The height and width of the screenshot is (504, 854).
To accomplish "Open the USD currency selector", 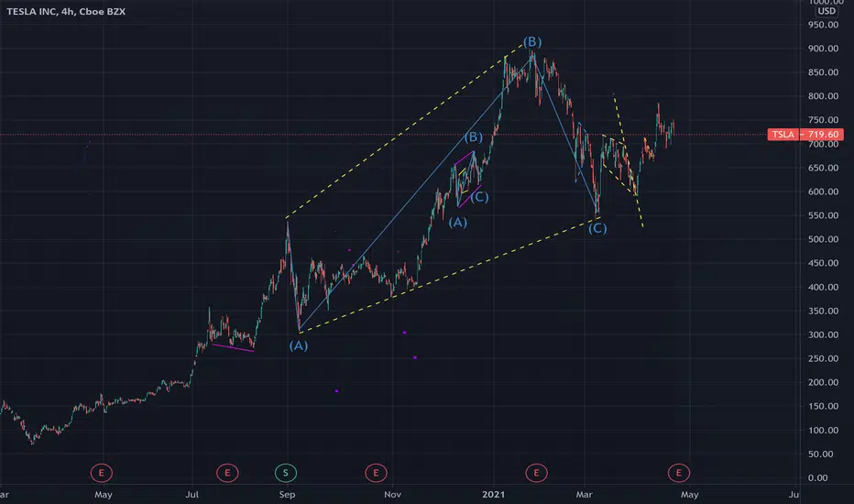I will pos(827,11).
